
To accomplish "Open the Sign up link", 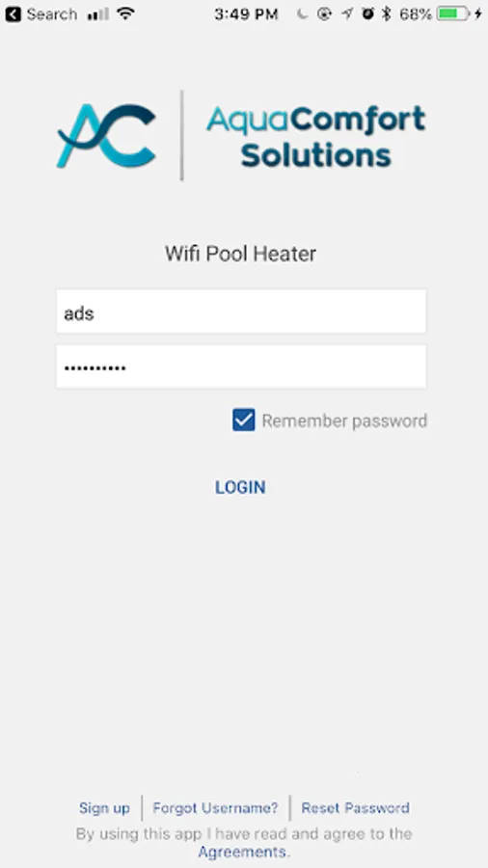I will [x=104, y=807].
